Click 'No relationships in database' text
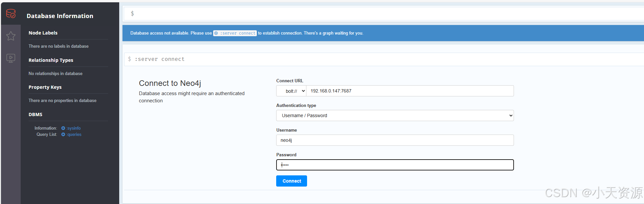This screenshot has height=204, width=644. click(56, 74)
